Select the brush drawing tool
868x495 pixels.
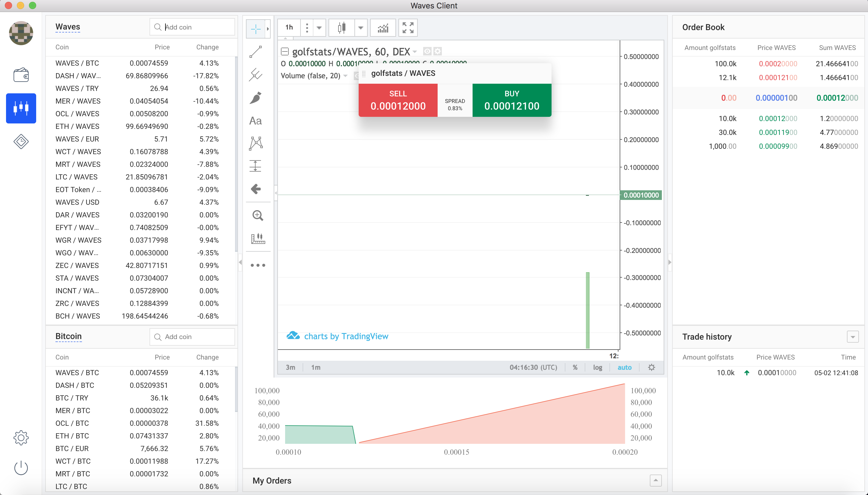(256, 98)
